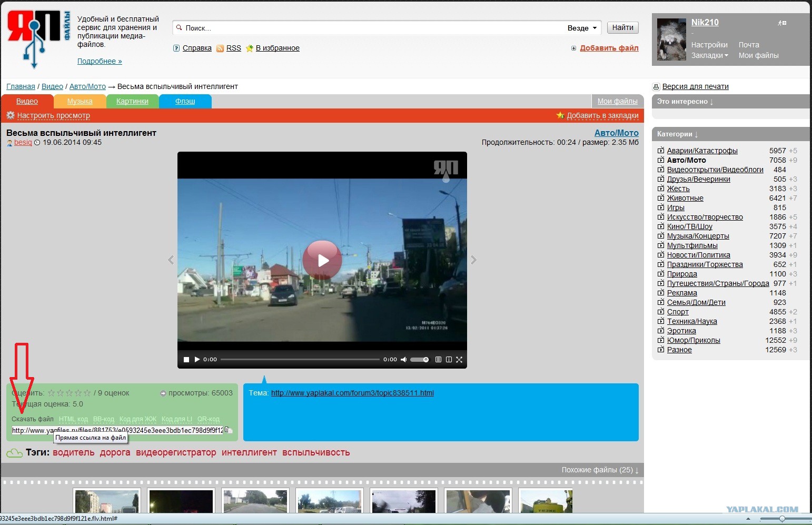The height and width of the screenshot is (525, 812).
Task: Select the BB-код tab
Action: 104,419
